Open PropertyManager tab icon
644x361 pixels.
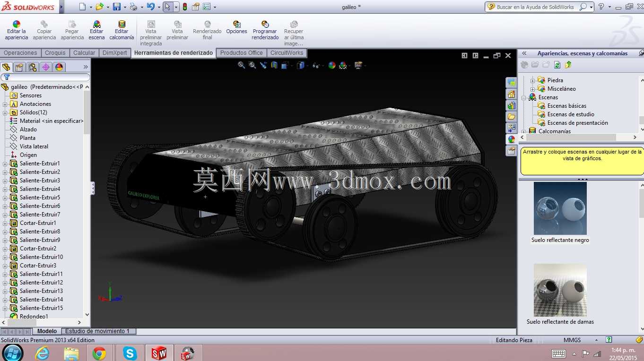coord(19,67)
